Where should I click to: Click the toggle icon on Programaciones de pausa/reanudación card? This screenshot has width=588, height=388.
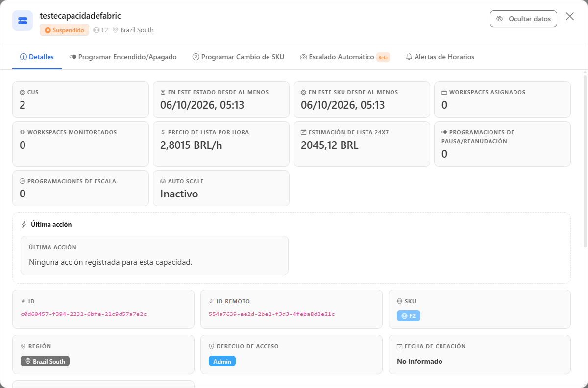(x=444, y=132)
